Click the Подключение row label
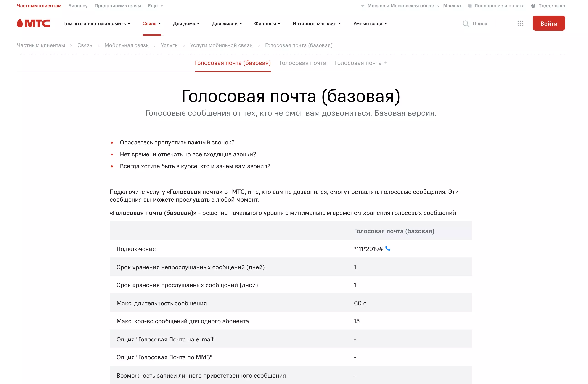The image size is (588, 384). [x=136, y=249]
